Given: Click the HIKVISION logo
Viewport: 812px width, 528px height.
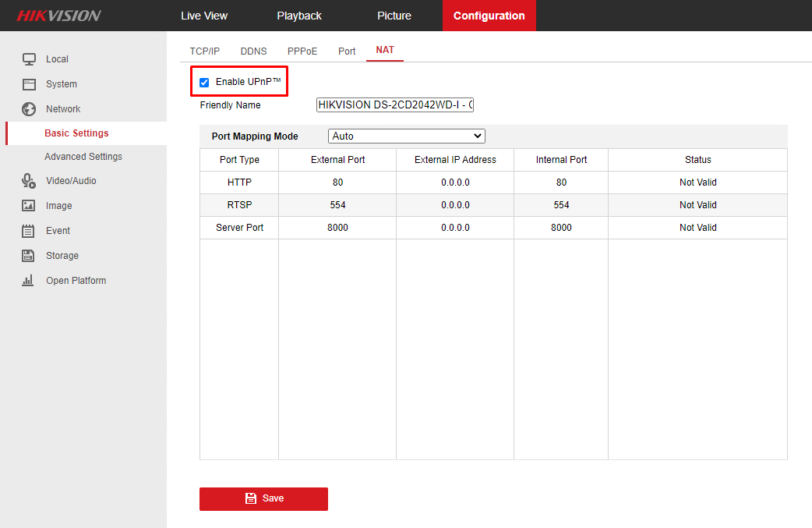Looking at the screenshot, I should (58, 15).
